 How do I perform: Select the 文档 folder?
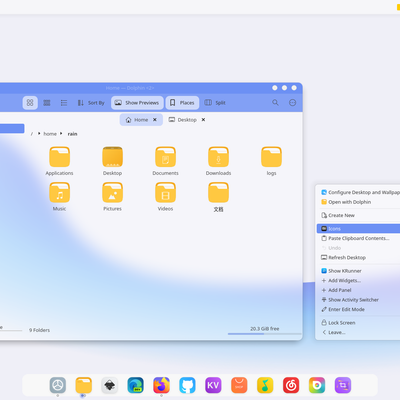(x=218, y=197)
